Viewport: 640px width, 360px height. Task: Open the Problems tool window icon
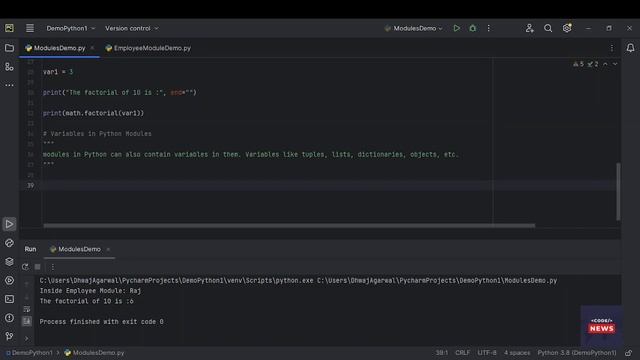9,318
